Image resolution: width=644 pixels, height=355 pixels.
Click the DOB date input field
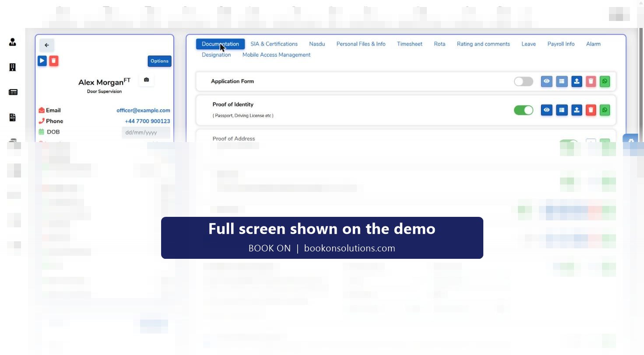[146, 132]
